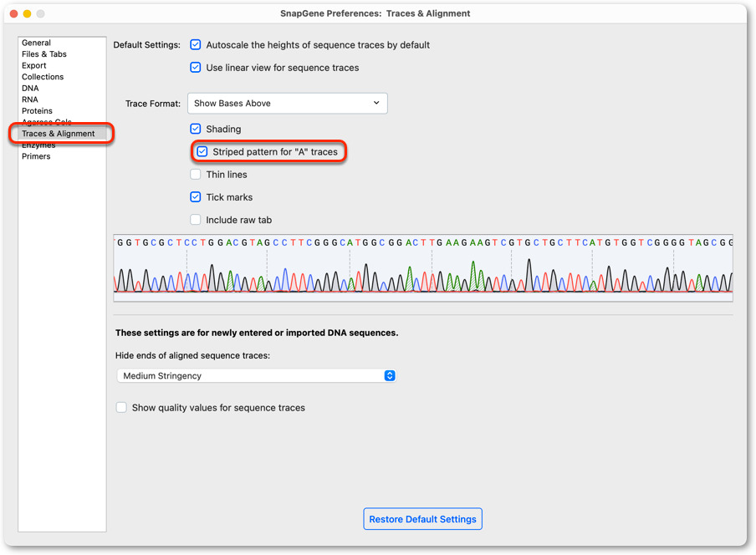Uncheck Autoscale heights of sequence traces
756x555 pixels.
[195, 45]
